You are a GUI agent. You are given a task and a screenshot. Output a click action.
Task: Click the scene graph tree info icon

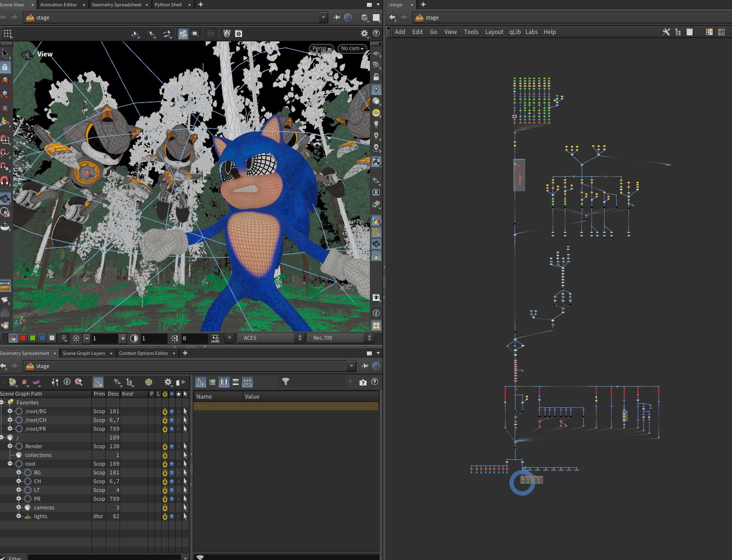[67, 382]
